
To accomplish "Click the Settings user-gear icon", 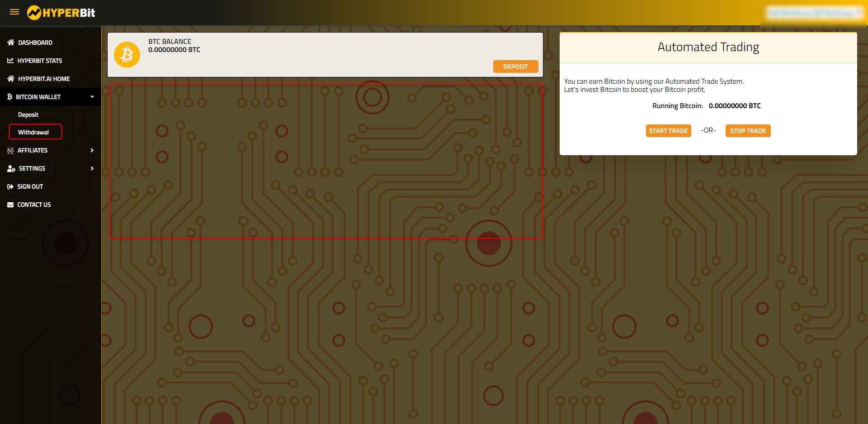I will (x=11, y=169).
